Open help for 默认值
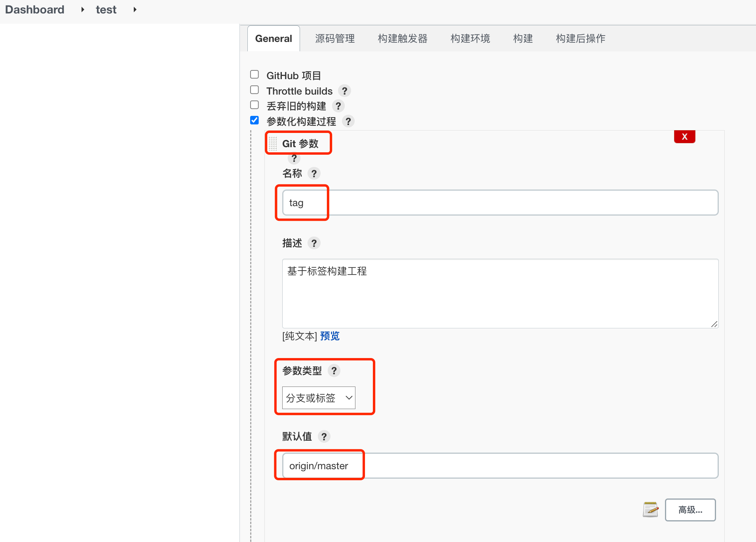This screenshot has height=542, width=756. click(324, 436)
